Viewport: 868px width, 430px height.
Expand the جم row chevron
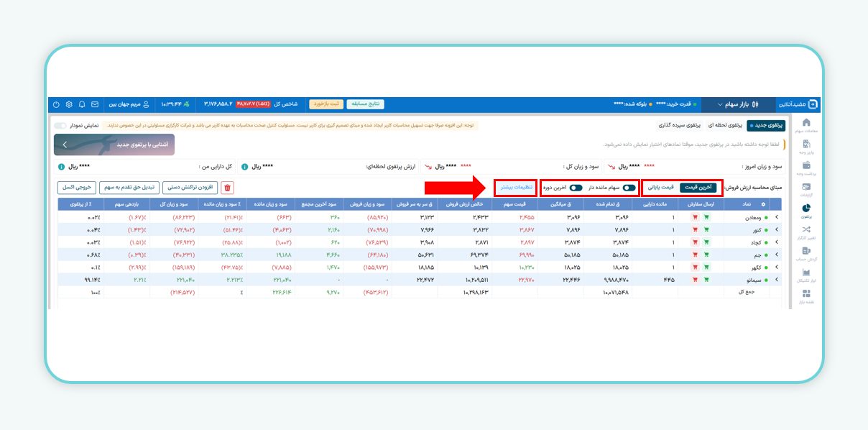(776, 255)
